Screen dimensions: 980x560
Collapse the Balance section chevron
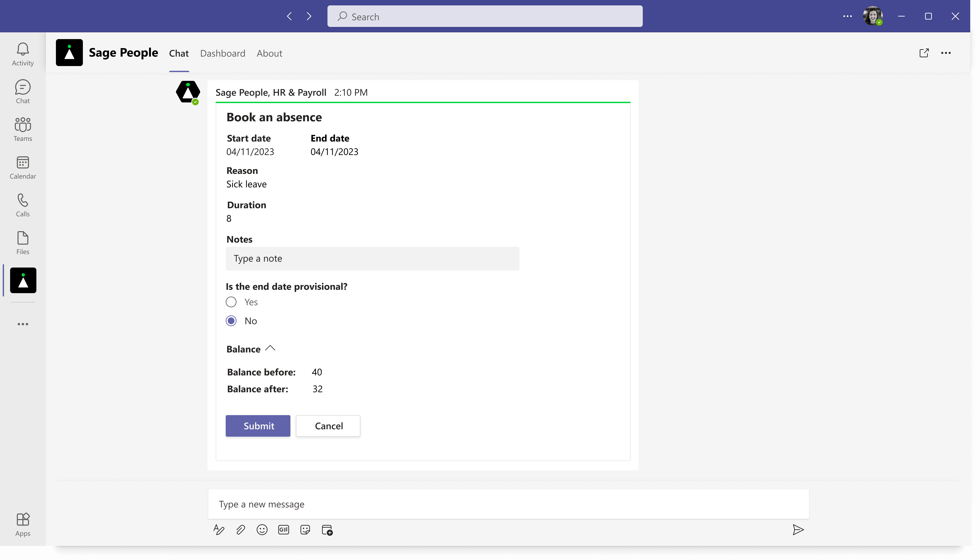[x=270, y=348]
